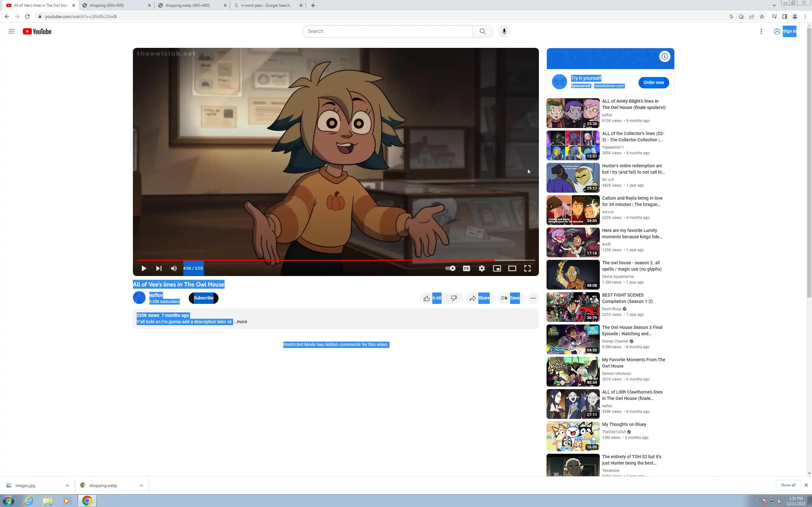Click the search magnifier button

pos(482,31)
